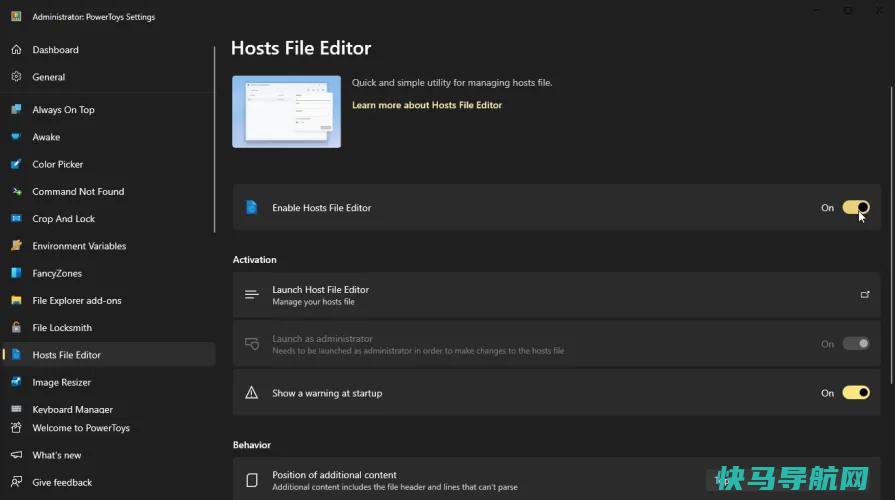Click the Hosts File Editor preview thumbnail

pyautogui.click(x=287, y=112)
